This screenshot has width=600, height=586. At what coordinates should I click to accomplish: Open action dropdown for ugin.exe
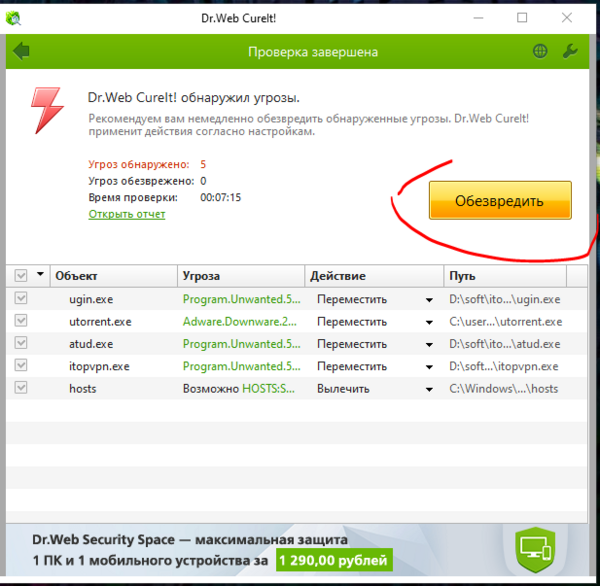pyautogui.click(x=429, y=300)
